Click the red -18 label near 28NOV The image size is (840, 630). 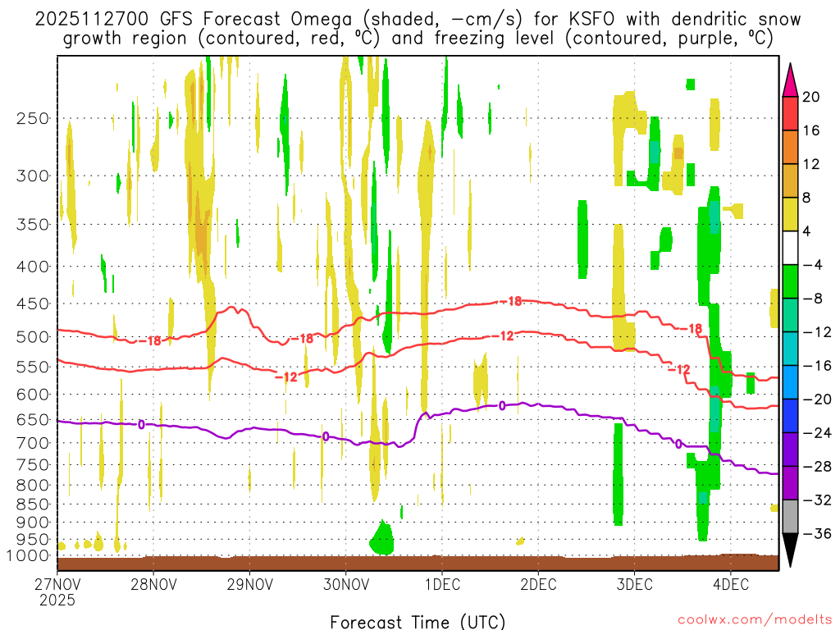[x=149, y=340]
